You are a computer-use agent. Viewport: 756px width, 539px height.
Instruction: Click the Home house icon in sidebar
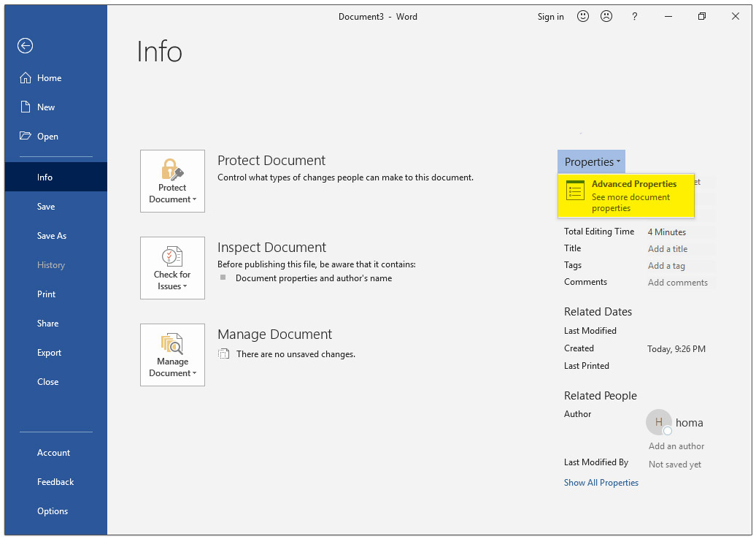tap(25, 77)
